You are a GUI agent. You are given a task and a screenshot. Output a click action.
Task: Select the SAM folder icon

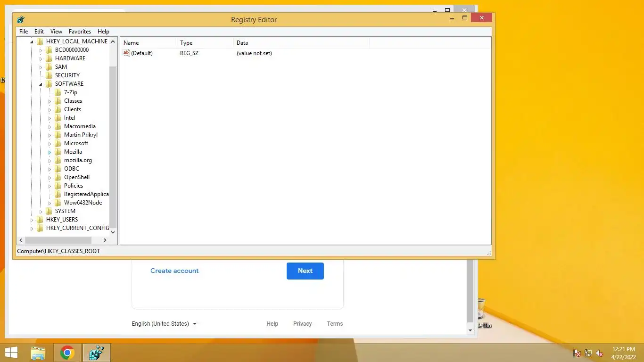49,67
